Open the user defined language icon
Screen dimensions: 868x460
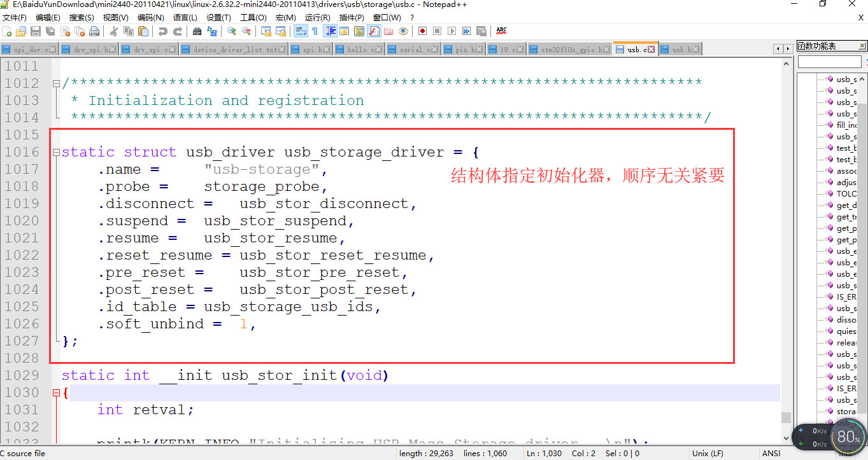345,31
